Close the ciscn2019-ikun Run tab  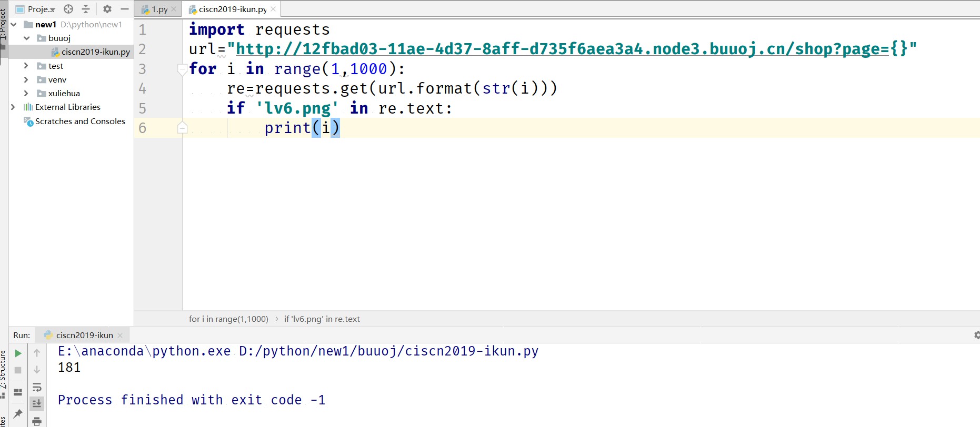click(x=120, y=335)
